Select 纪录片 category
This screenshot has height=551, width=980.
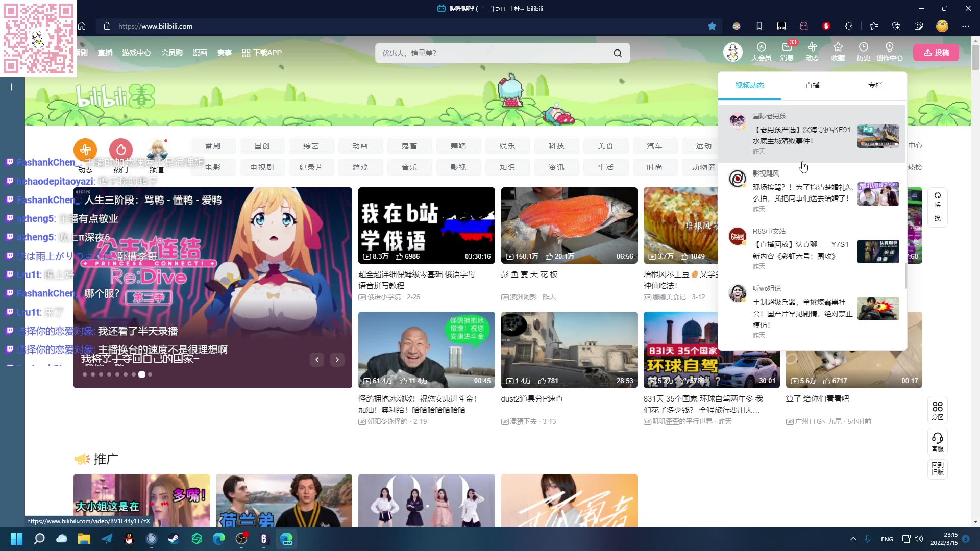click(x=311, y=167)
